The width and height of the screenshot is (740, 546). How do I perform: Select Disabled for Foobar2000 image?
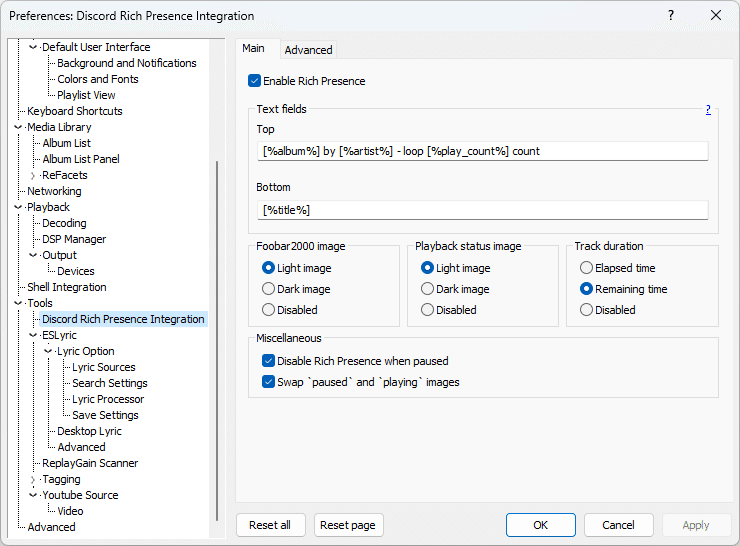click(x=268, y=310)
